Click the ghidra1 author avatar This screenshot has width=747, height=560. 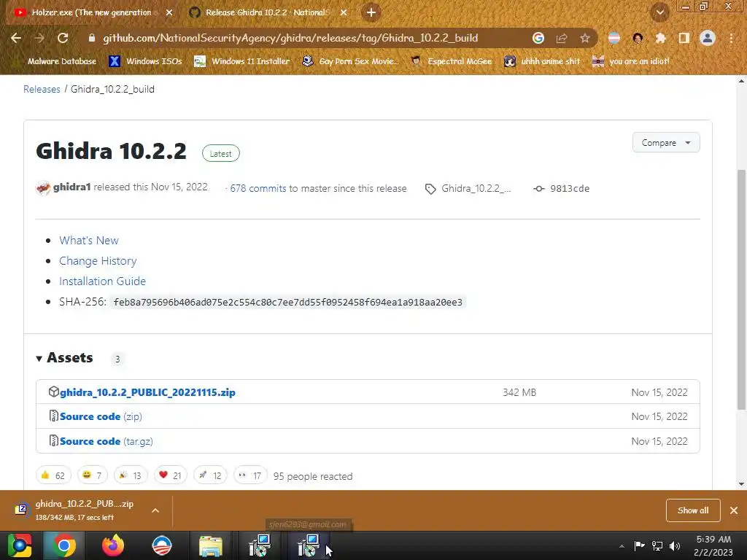point(43,188)
